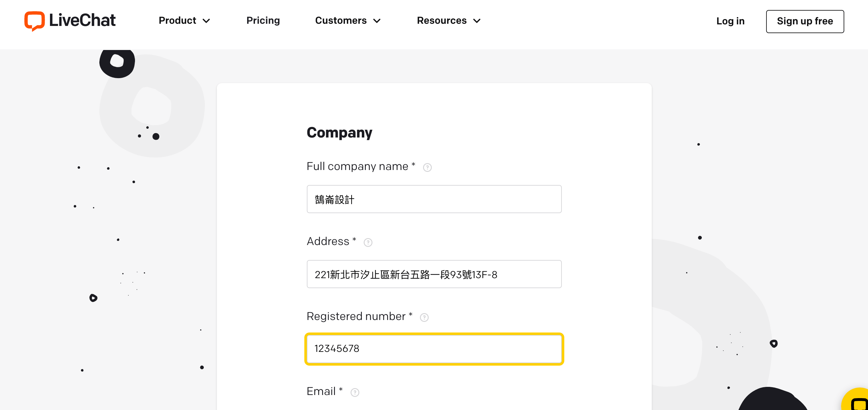Open the Pricing page

[x=263, y=21]
